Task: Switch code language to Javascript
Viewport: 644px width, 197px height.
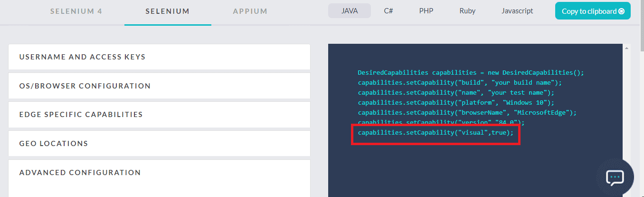Action: (517, 10)
